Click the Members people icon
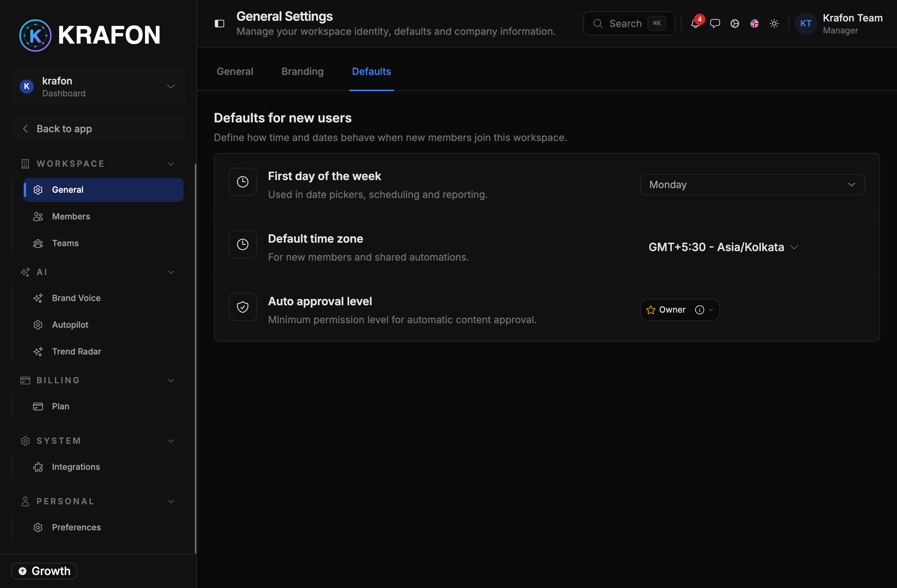The width and height of the screenshot is (897, 588). [38, 217]
